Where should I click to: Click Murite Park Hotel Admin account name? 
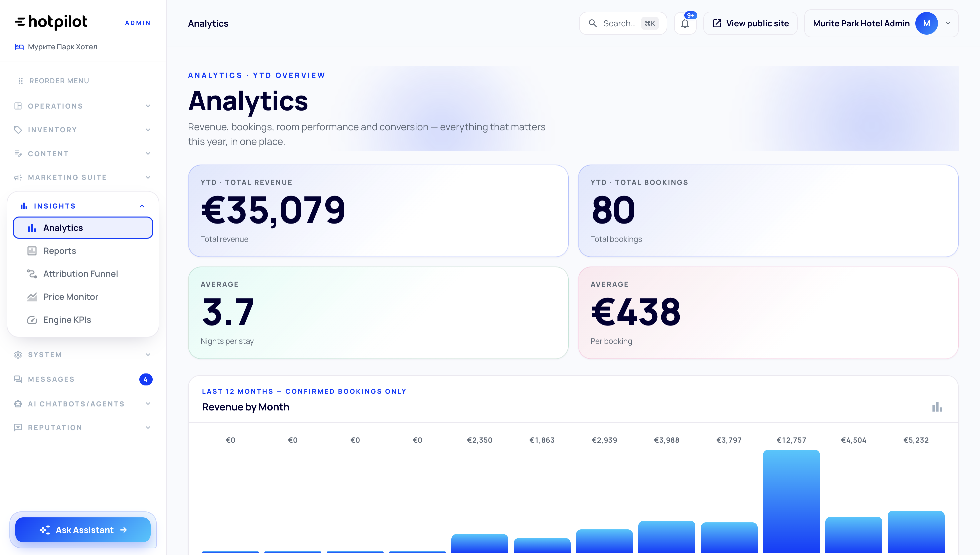[861, 23]
